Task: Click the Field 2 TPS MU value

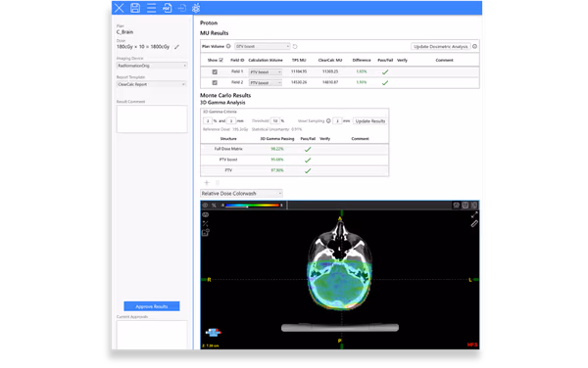Action: coord(299,82)
